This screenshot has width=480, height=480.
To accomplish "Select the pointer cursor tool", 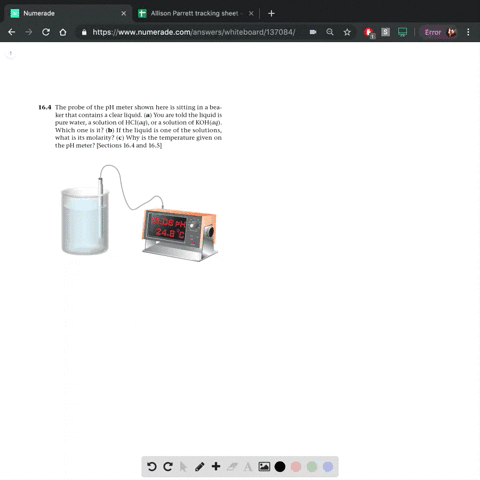I will coord(183,467).
